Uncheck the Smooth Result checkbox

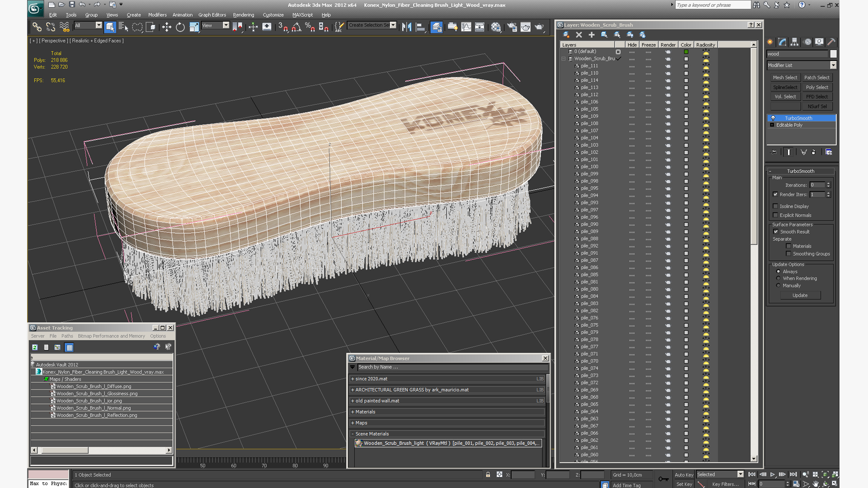click(776, 232)
